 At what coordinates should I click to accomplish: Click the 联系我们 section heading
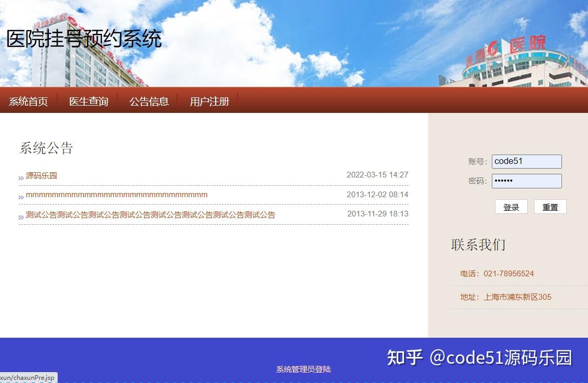click(478, 245)
